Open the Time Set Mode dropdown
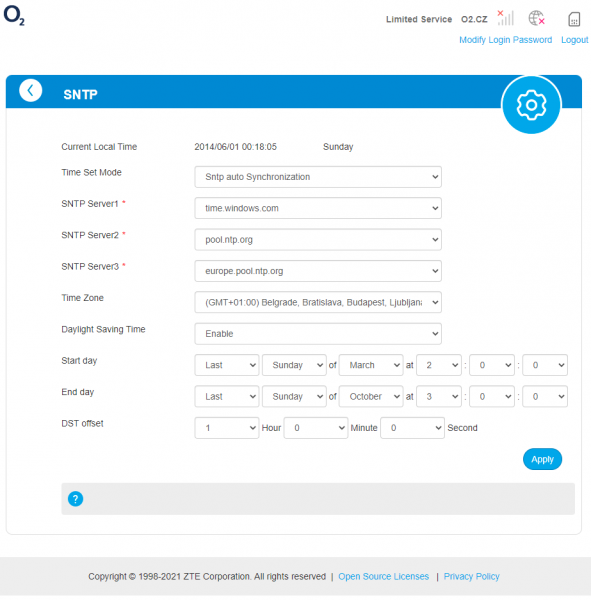 pos(318,177)
